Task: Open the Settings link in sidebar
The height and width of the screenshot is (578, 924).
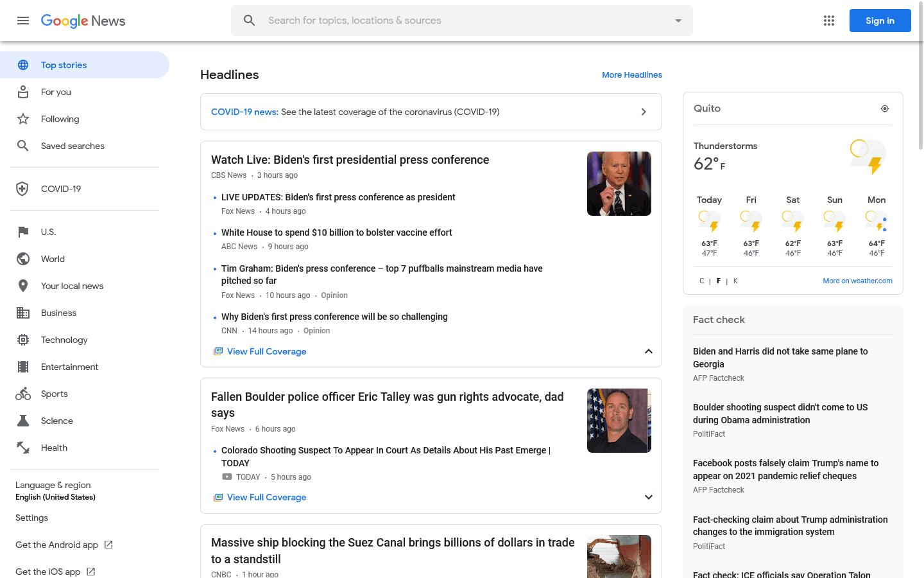Action: click(31, 518)
